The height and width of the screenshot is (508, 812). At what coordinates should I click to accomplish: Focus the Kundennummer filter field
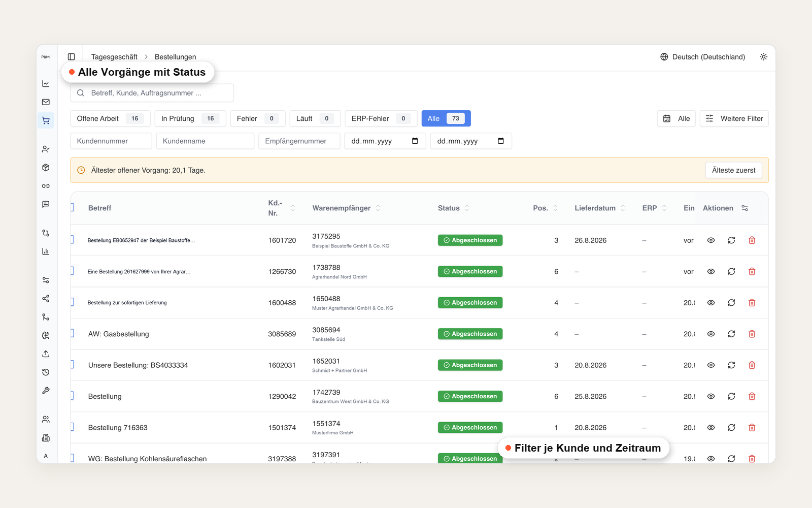pos(111,141)
